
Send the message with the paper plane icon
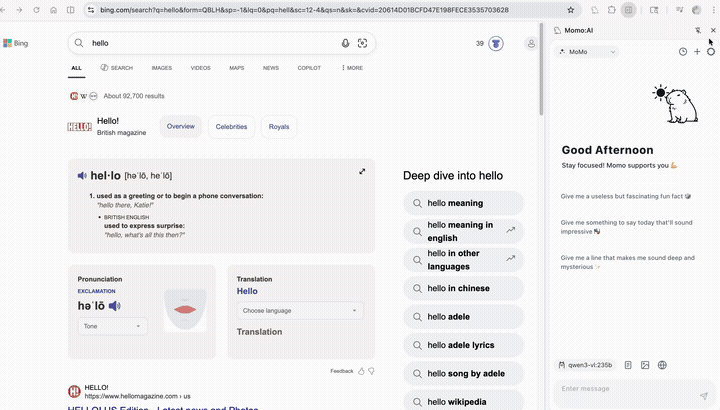click(x=704, y=396)
